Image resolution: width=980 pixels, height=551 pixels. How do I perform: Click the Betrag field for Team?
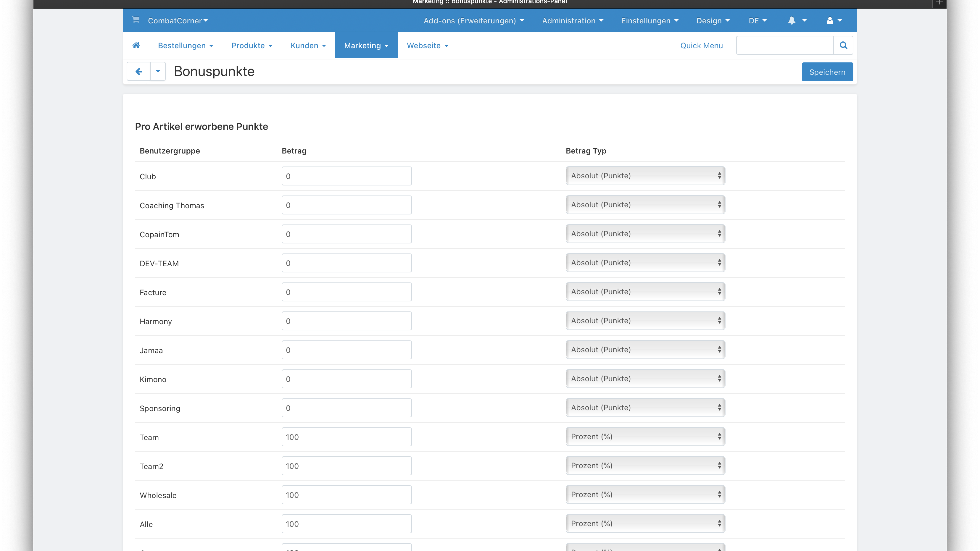point(346,437)
